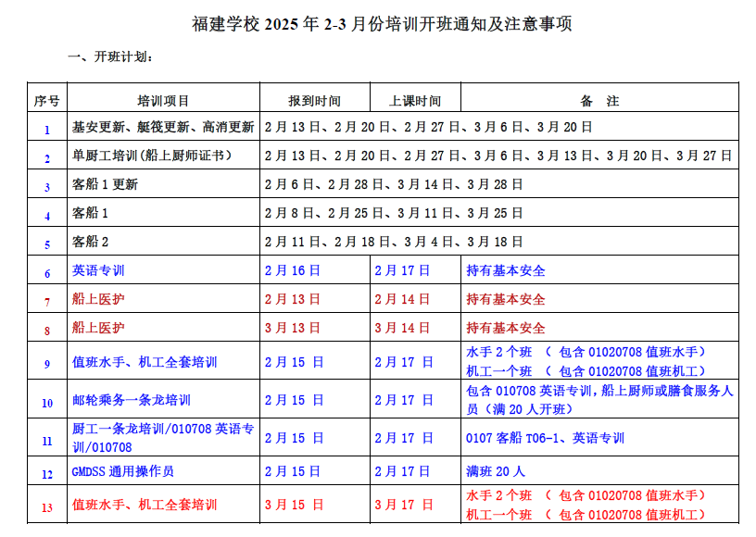The width and height of the screenshot is (756, 537).
Task: Select the cell 客船2
Action: tap(90, 242)
